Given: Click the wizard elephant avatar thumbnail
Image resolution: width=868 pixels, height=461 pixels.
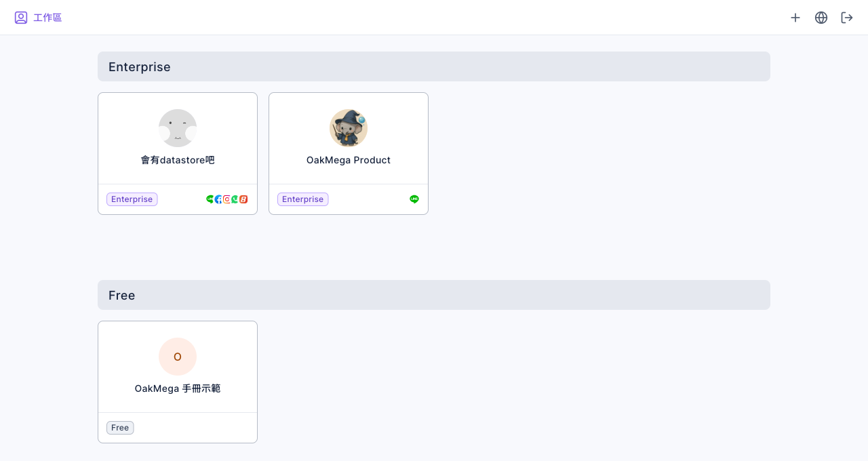Looking at the screenshot, I should pyautogui.click(x=349, y=128).
